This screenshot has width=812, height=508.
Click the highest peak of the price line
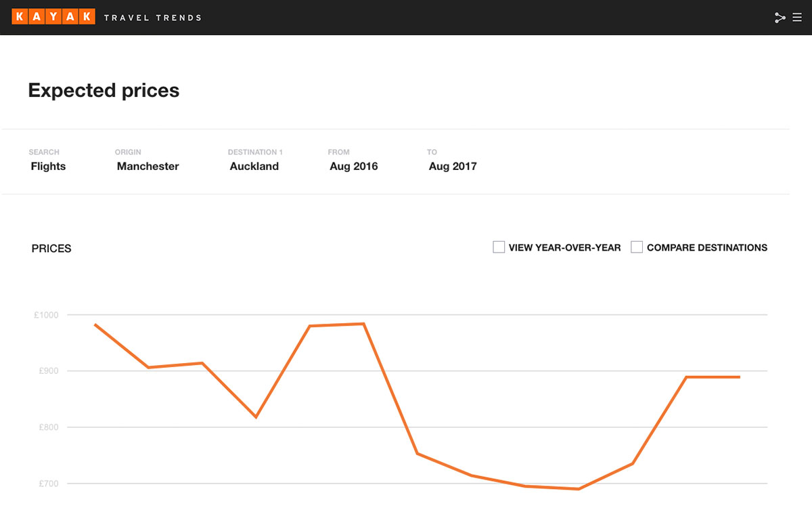(364, 324)
